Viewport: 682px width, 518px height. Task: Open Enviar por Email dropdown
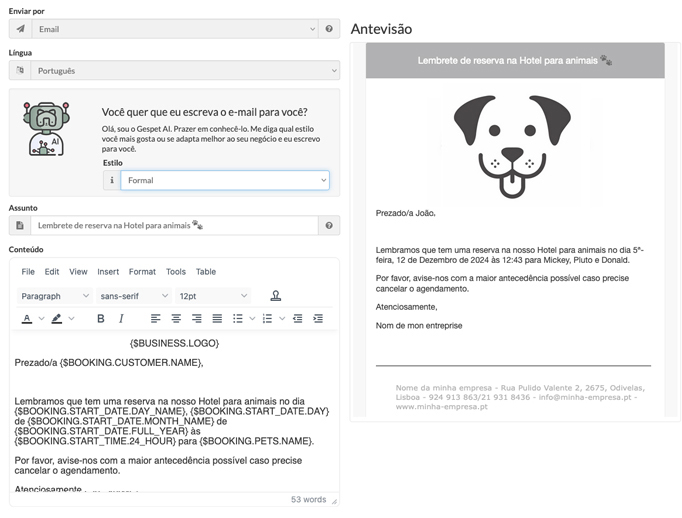pos(174,29)
